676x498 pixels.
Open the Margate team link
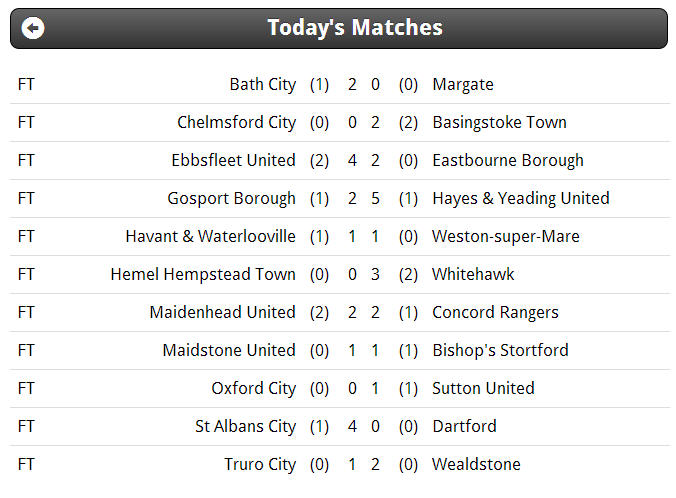[x=463, y=85]
